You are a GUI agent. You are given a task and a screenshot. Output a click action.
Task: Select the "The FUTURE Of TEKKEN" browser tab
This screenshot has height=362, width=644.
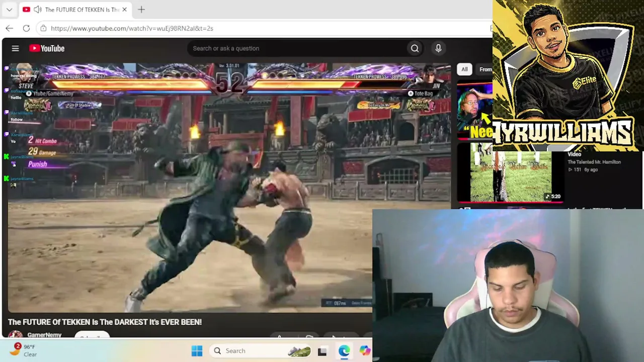pos(74,10)
